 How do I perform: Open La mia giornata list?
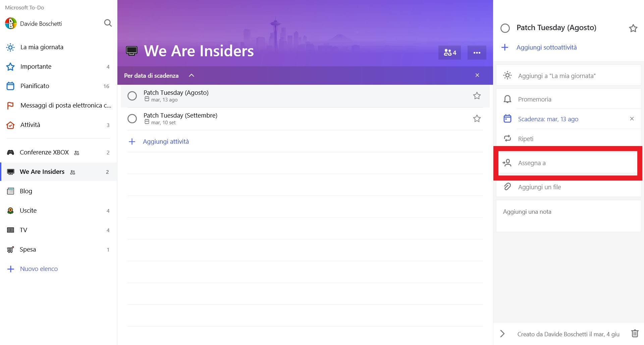click(x=58, y=47)
